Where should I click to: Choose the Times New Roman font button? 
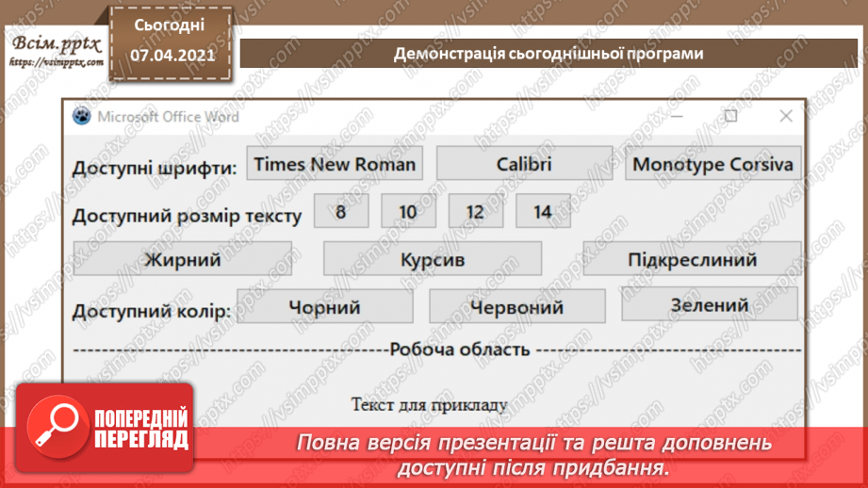point(335,163)
